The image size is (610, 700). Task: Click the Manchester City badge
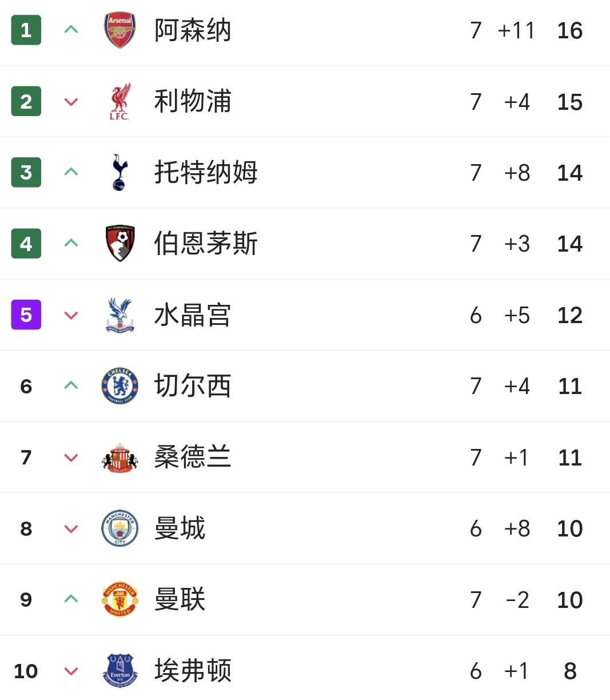click(119, 528)
